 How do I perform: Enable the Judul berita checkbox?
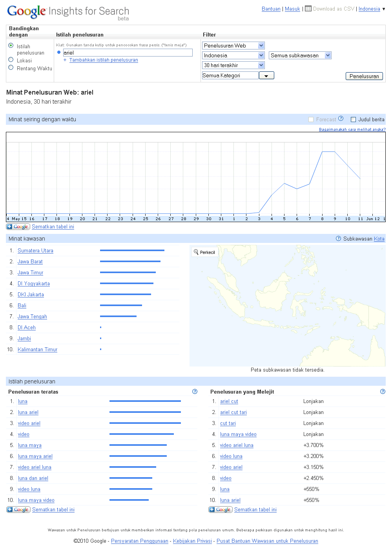tap(353, 120)
